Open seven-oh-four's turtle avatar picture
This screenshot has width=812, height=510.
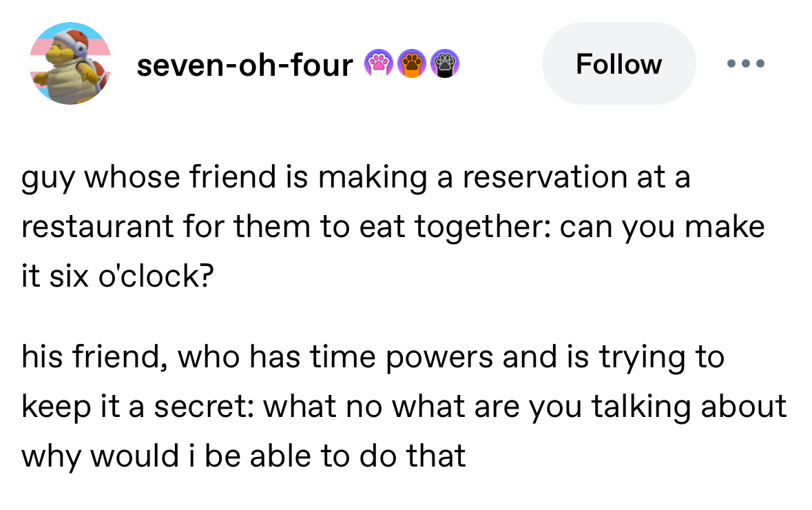click(x=70, y=64)
